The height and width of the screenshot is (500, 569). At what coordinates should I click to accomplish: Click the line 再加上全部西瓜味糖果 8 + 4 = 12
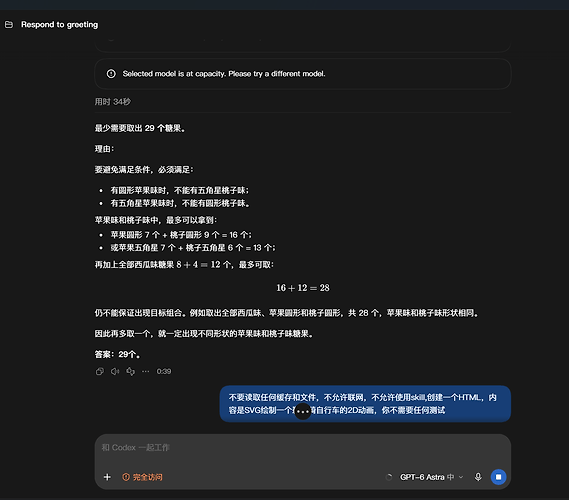click(x=184, y=265)
